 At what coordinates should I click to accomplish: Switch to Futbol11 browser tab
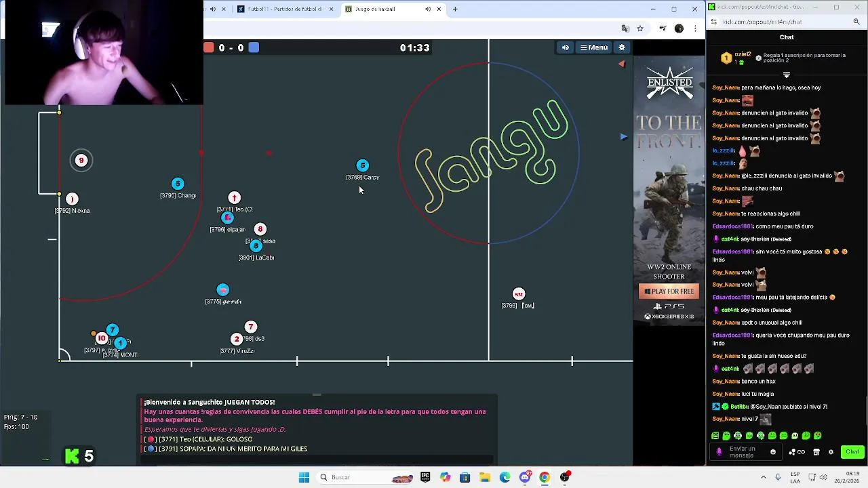pos(285,9)
